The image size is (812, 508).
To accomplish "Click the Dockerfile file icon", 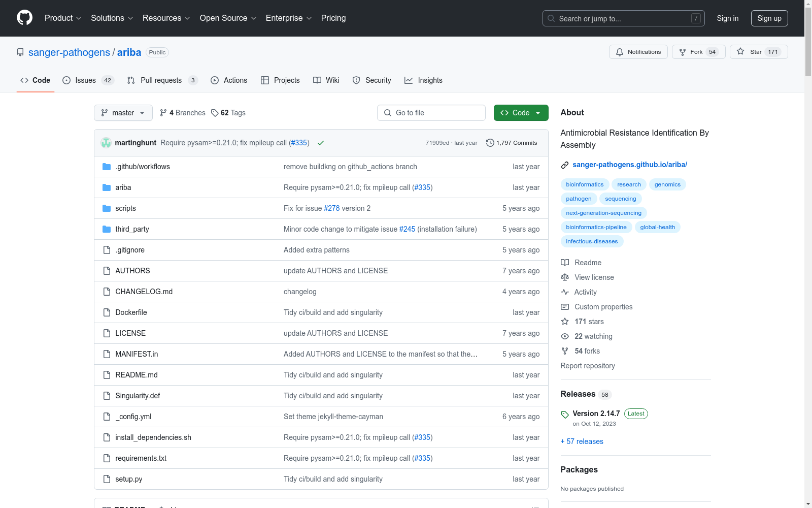I will coord(107,312).
